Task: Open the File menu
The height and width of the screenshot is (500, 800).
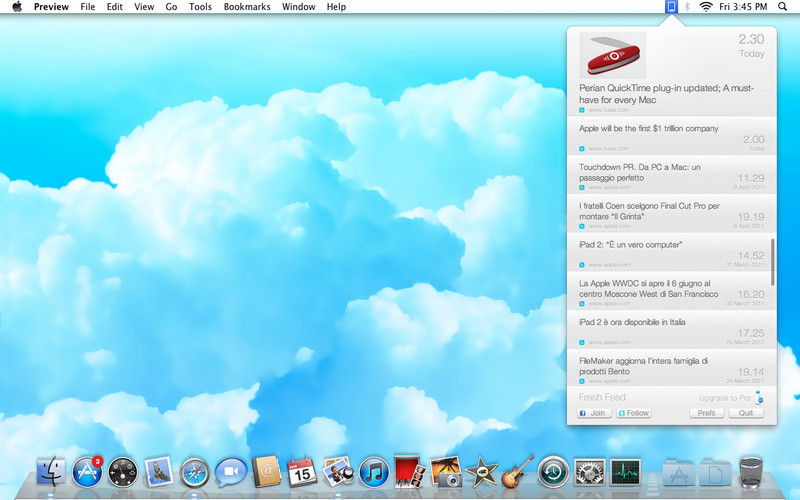Action: 88,7
